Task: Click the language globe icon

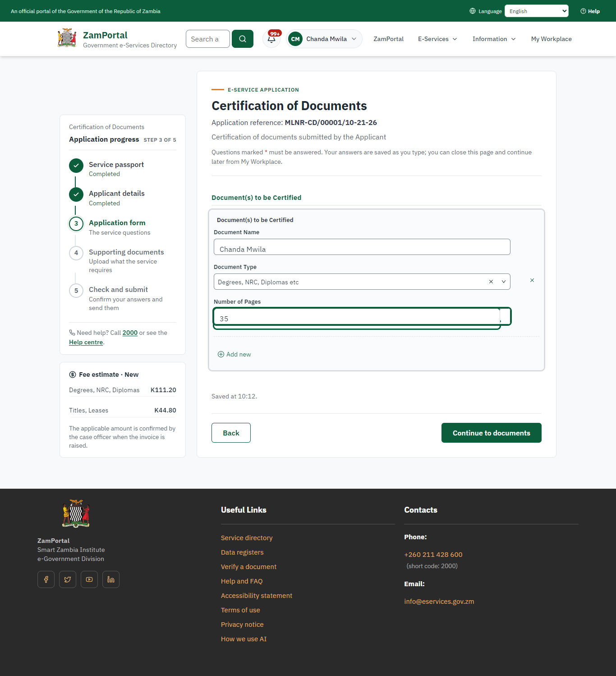Action: click(473, 11)
